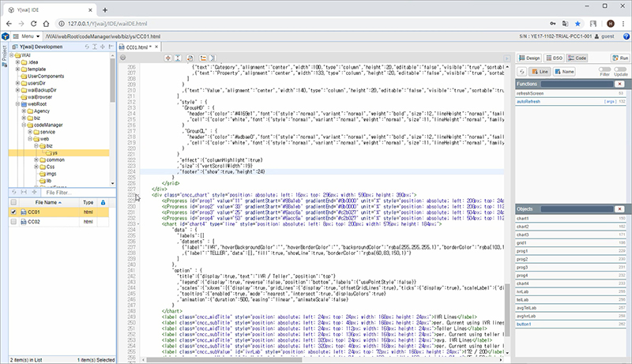Click the refresh icon beside Line button
This screenshot has width=632, height=364.
(522, 71)
